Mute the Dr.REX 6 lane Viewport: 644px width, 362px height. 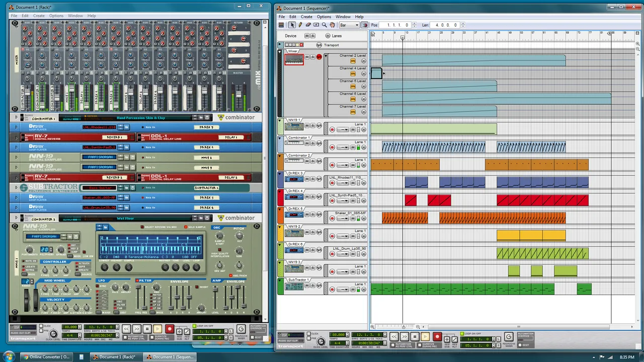[x=353, y=254]
